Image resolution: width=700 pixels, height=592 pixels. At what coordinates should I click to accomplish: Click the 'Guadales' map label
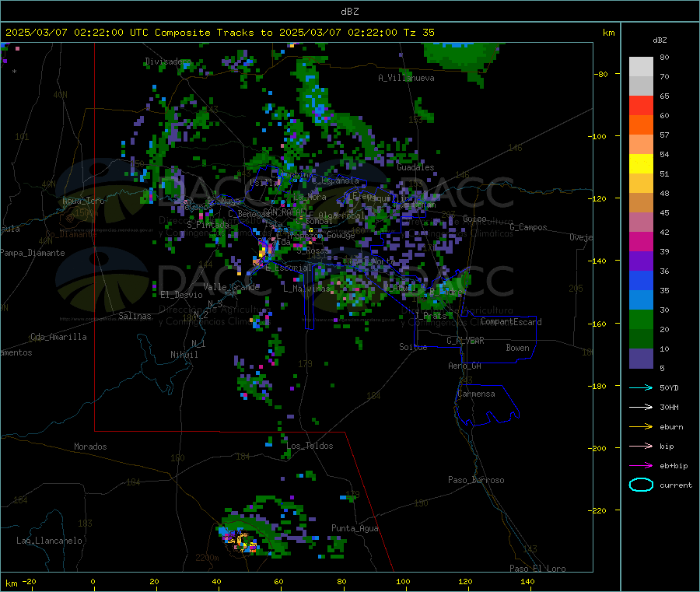pos(415,167)
